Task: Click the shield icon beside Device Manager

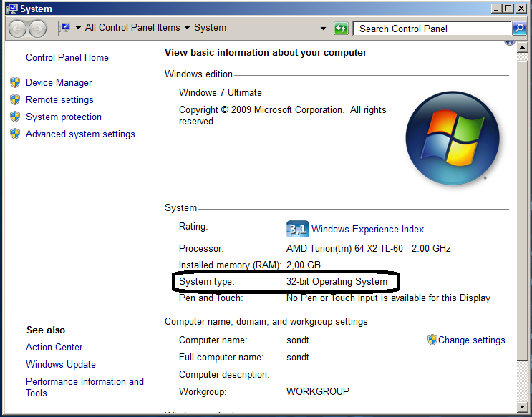Action: [x=15, y=82]
